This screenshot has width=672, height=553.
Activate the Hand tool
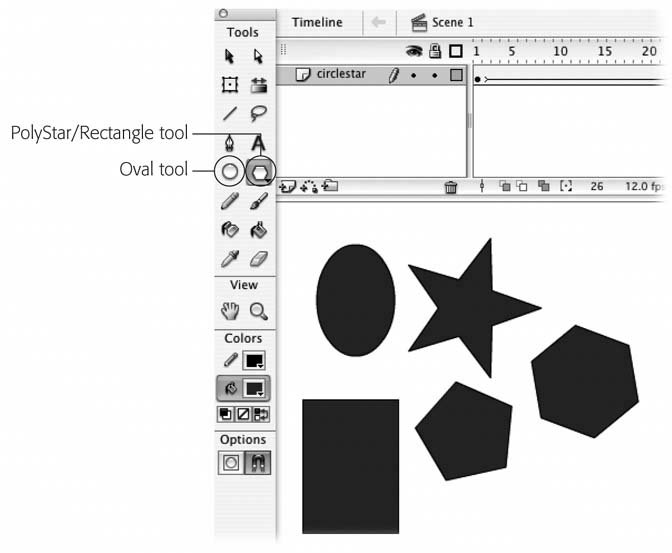(x=230, y=311)
